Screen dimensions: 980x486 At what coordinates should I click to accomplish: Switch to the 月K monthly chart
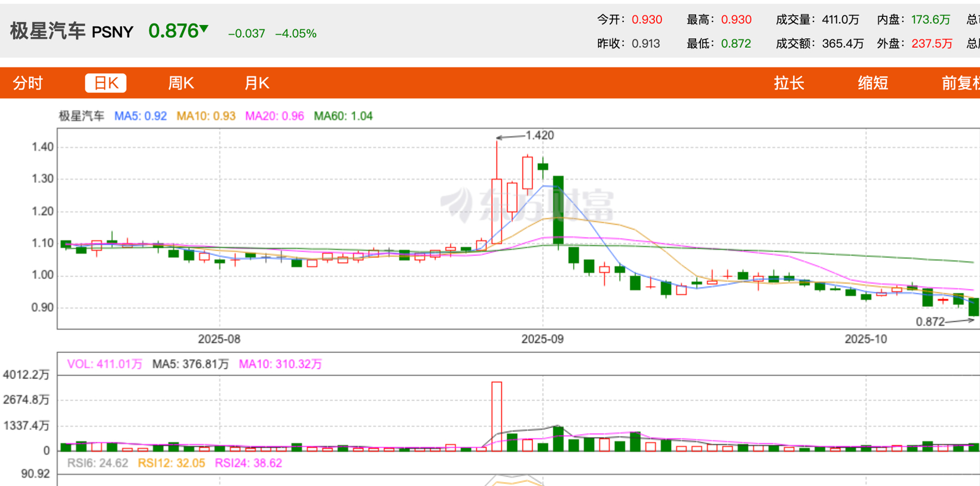(256, 83)
